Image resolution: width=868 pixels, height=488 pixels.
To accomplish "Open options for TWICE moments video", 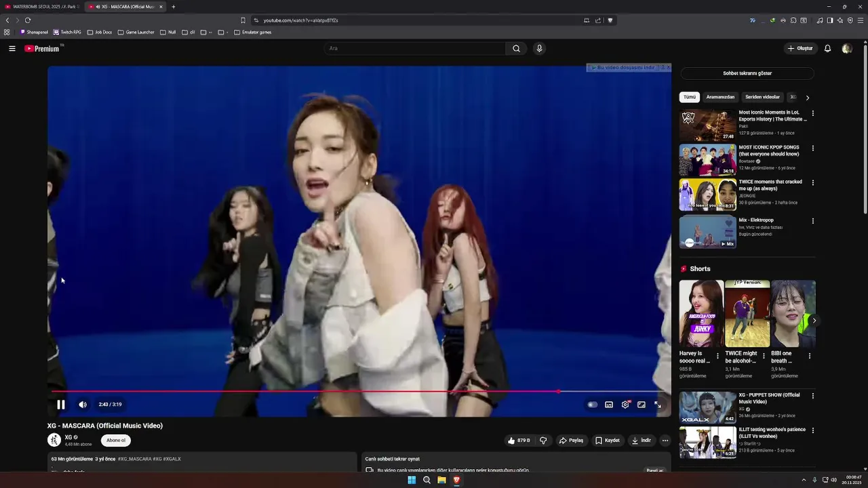I will 812,182.
